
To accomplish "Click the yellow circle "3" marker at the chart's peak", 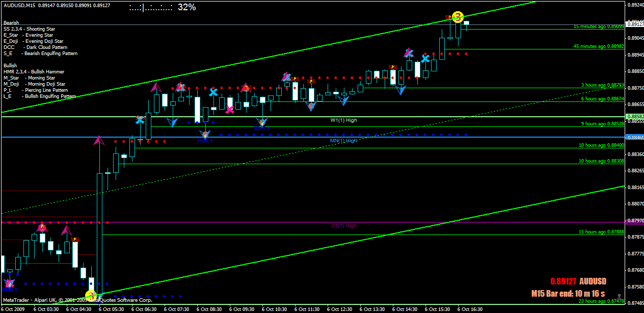I will 458,17.
